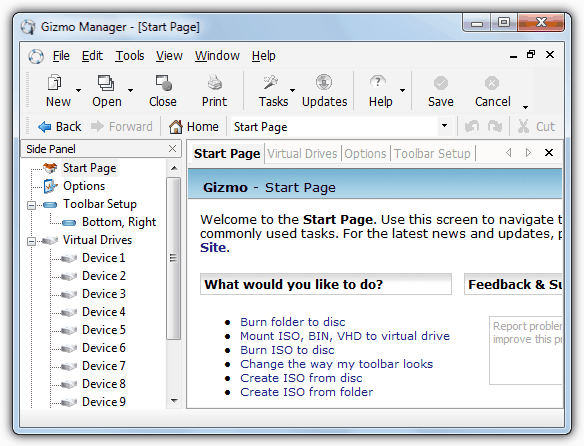Open the File menu
The height and width of the screenshot is (446, 584).
[x=61, y=56]
